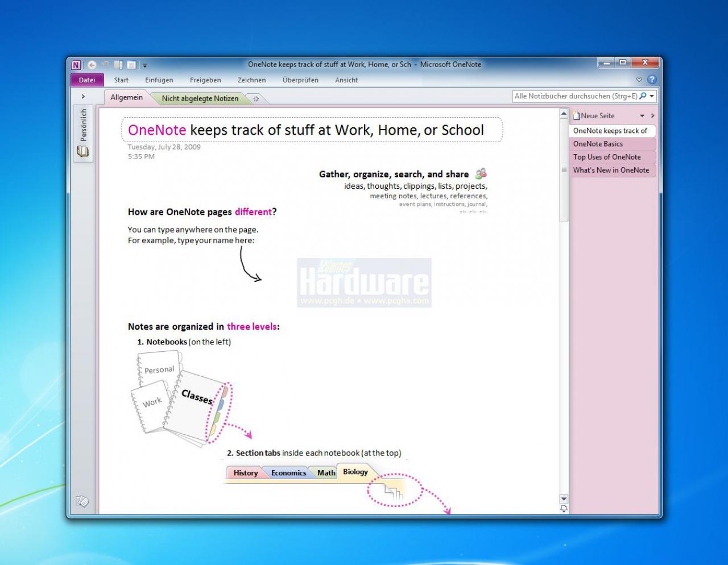Click the Math tab in the illustration

[x=326, y=473]
